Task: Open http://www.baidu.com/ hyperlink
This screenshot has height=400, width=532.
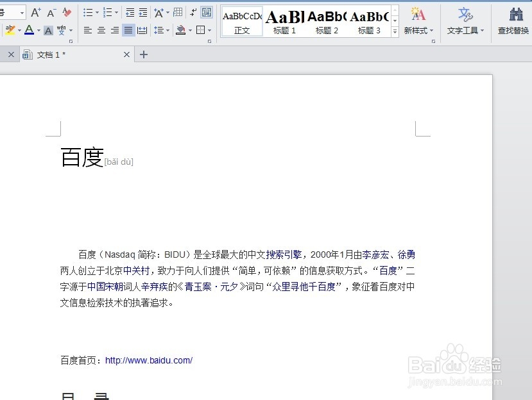Action: 149,360
